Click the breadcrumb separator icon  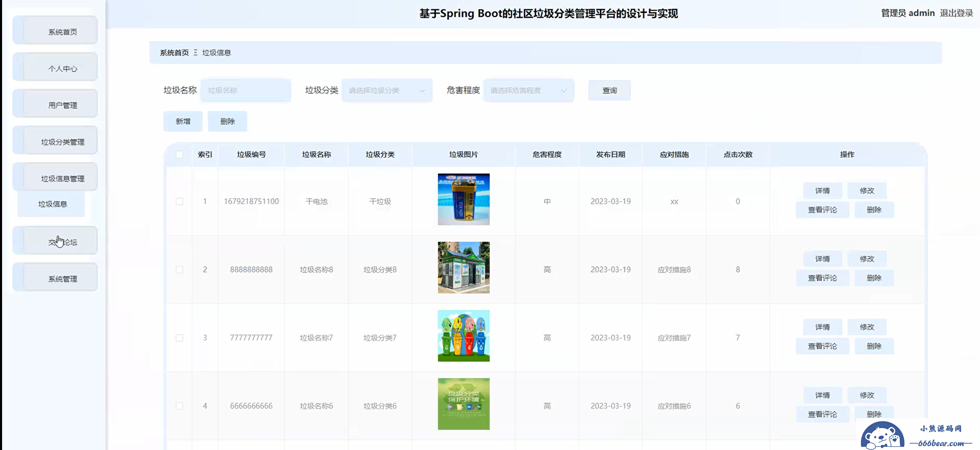195,53
